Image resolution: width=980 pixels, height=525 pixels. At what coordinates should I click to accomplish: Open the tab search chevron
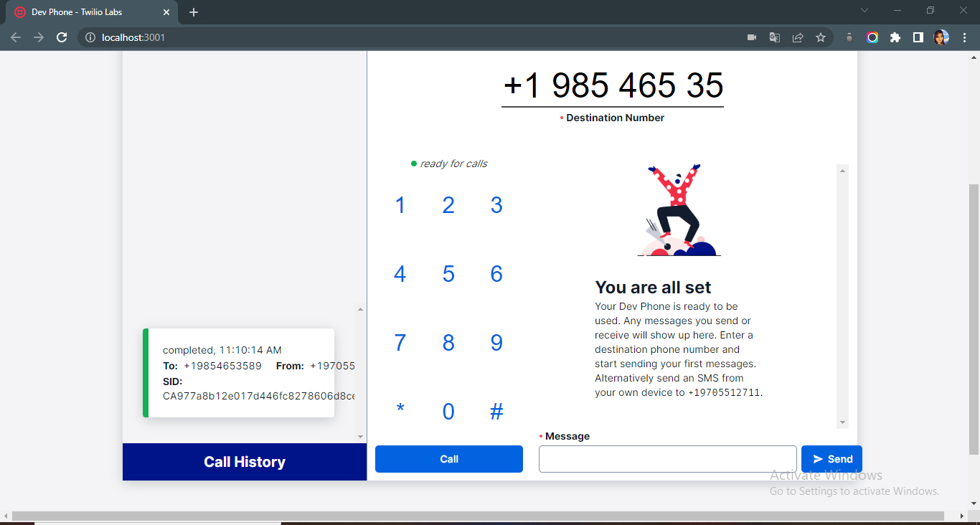(x=864, y=10)
